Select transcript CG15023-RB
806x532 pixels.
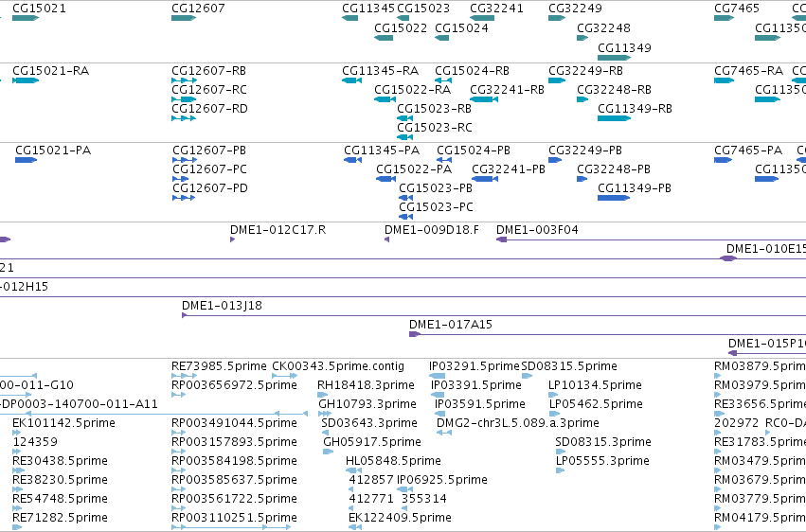[404, 118]
